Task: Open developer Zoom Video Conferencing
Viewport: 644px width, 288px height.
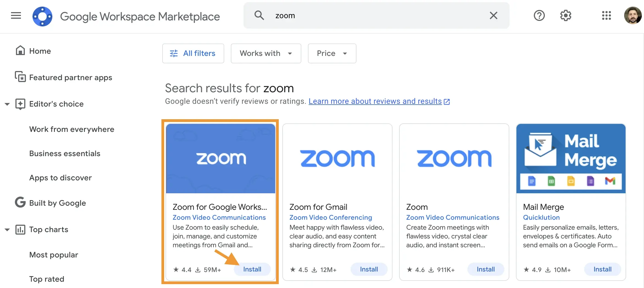Action: point(331,217)
